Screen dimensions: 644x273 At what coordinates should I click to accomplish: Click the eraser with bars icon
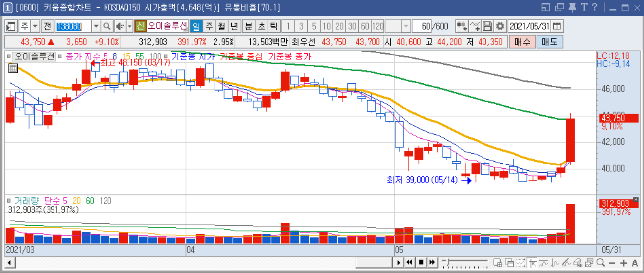(x=578, y=263)
